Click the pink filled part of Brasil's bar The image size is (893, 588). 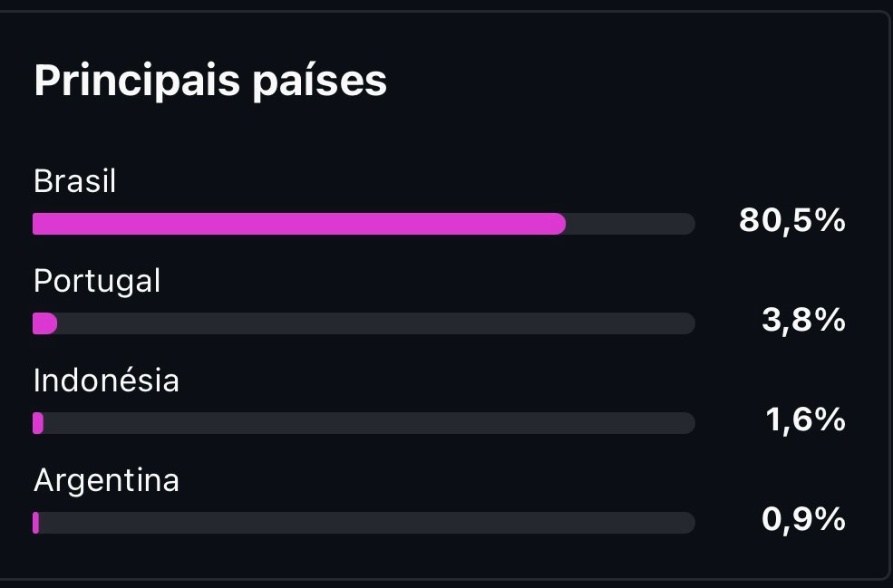click(299, 224)
